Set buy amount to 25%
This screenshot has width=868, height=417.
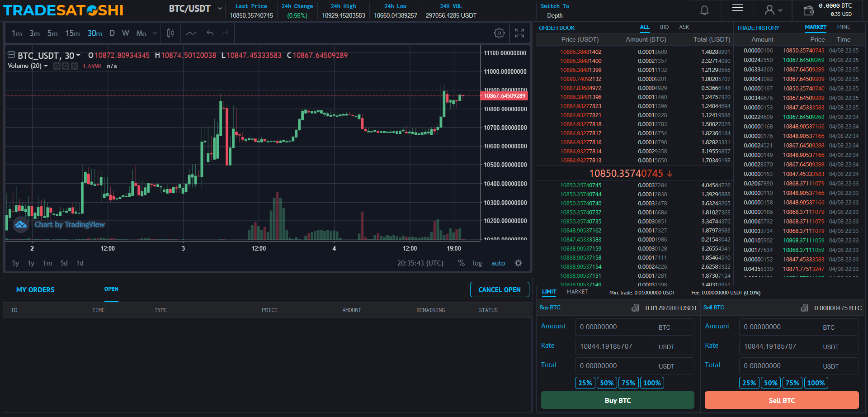pyautogui.click(x=585, y=383)
